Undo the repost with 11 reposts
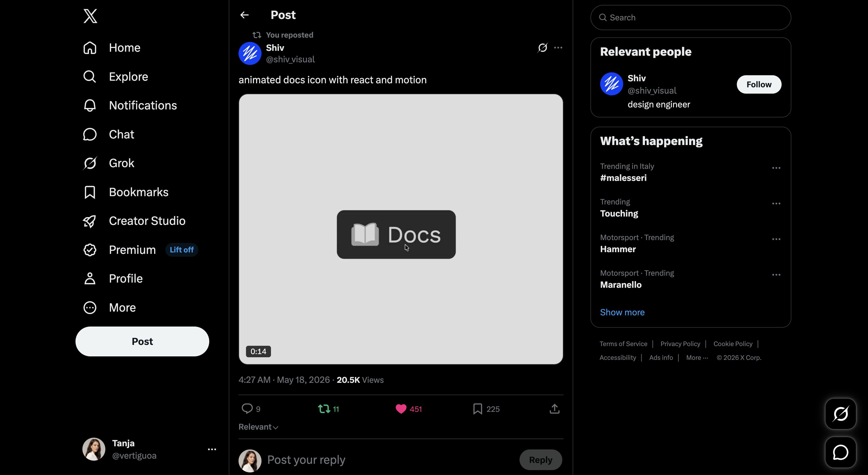Screen dimensions: 868x475 coord(328,409)
